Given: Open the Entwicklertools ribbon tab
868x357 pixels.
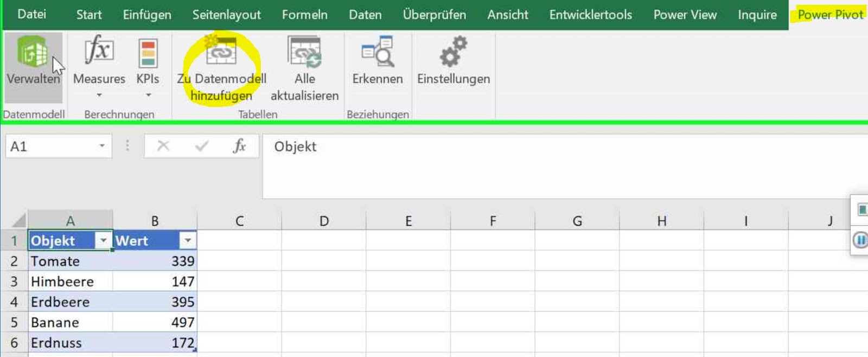Looking at the screenshot, I should coord(590,15).
